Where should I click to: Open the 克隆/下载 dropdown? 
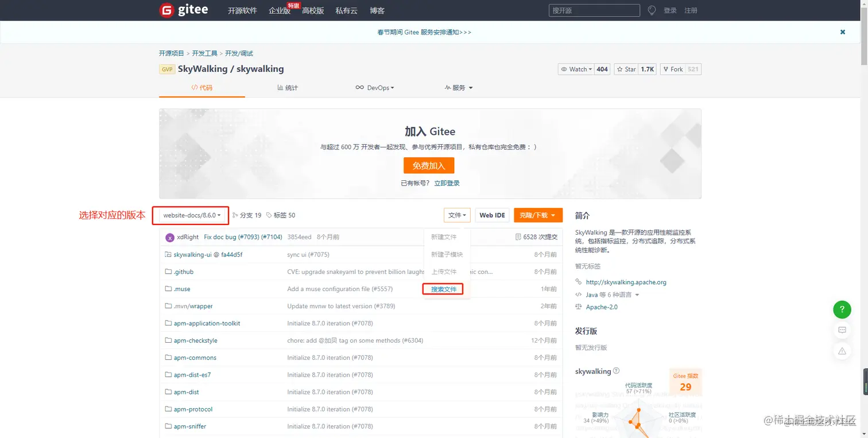(538, 215)
